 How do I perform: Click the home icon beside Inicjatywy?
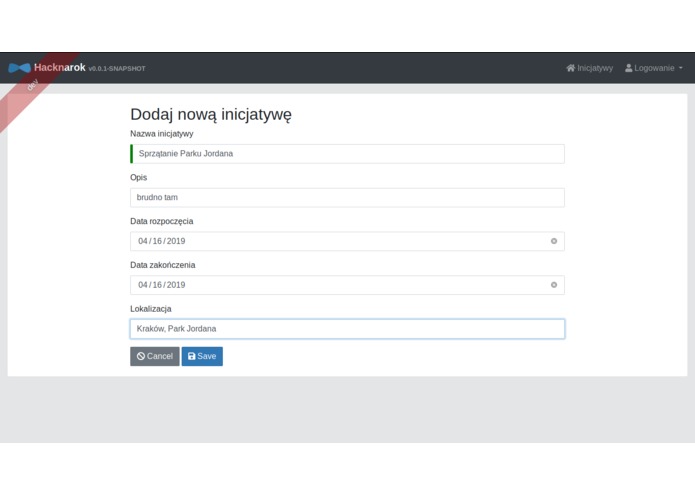click(x=570, y=68)
